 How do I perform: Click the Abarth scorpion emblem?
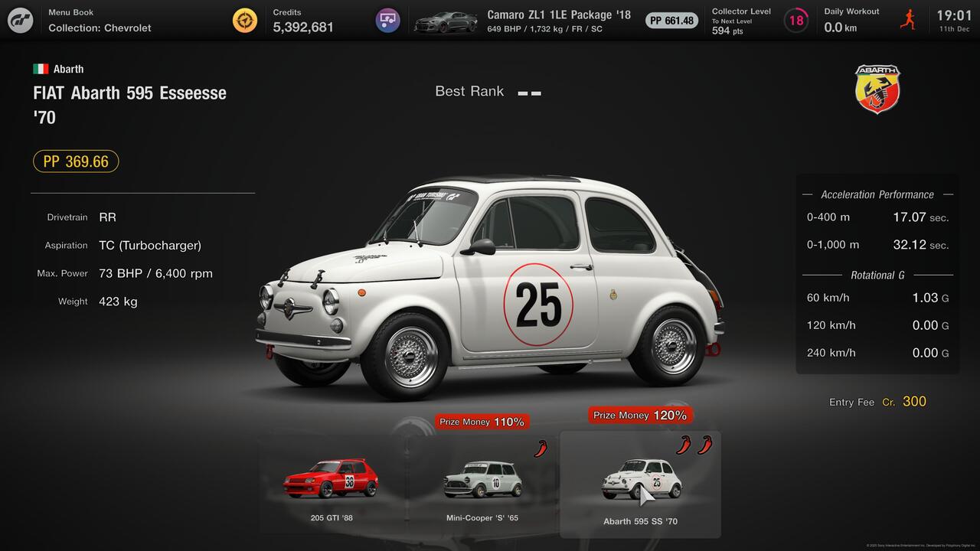point(877,89)
